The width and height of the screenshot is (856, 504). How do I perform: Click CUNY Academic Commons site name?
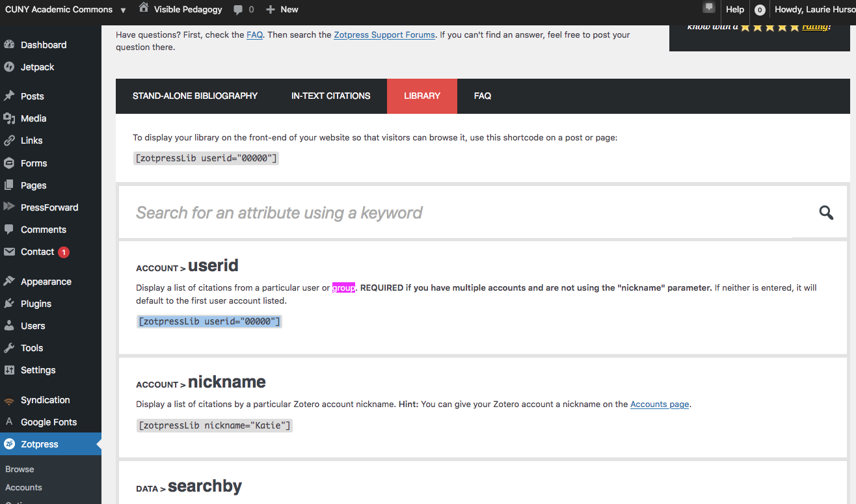[x=59, y=10]
